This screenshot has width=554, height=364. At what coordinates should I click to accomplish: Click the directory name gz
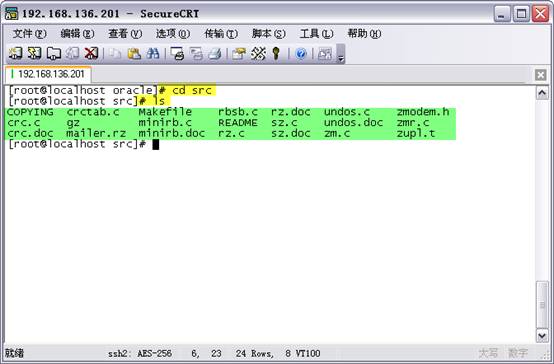73,123
